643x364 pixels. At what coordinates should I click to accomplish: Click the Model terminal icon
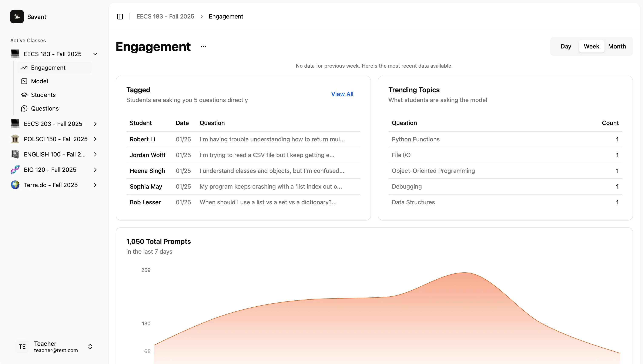coord(24,81)
